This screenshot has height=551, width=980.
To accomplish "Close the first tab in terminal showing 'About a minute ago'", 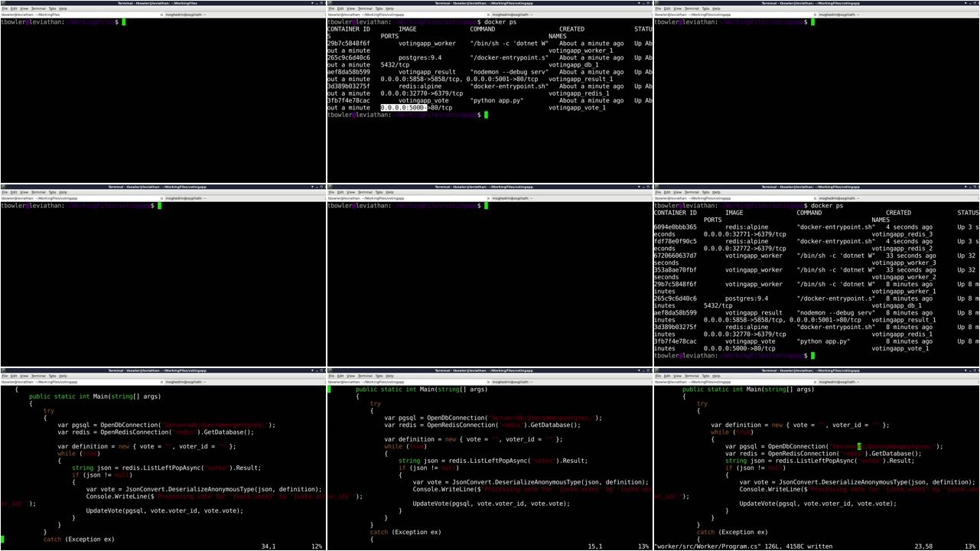I will [x=488, y=15].
